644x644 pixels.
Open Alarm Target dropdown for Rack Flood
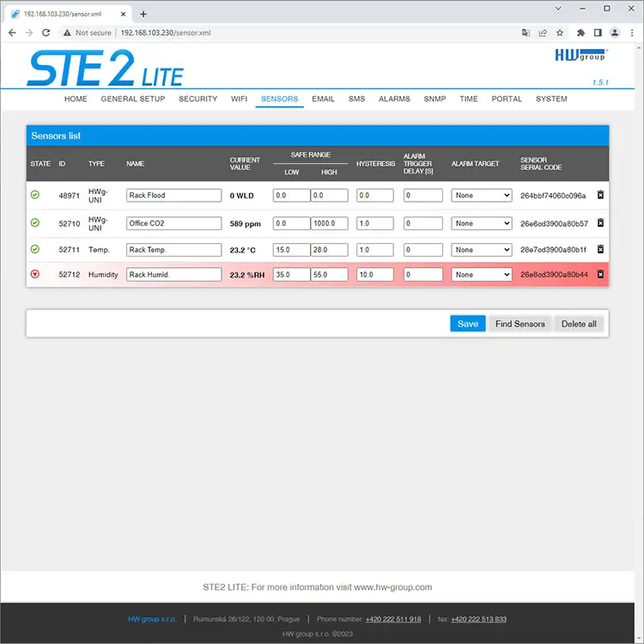[x=481, y=196]
